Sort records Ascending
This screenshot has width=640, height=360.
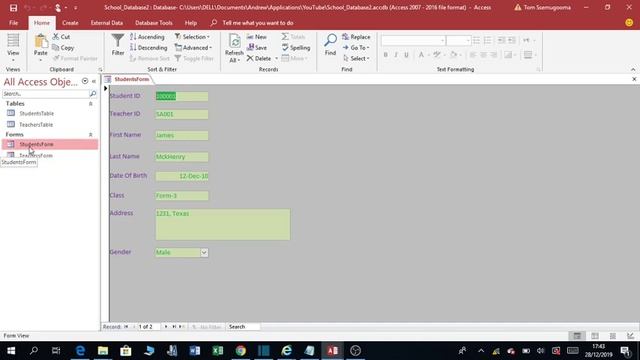147,37
